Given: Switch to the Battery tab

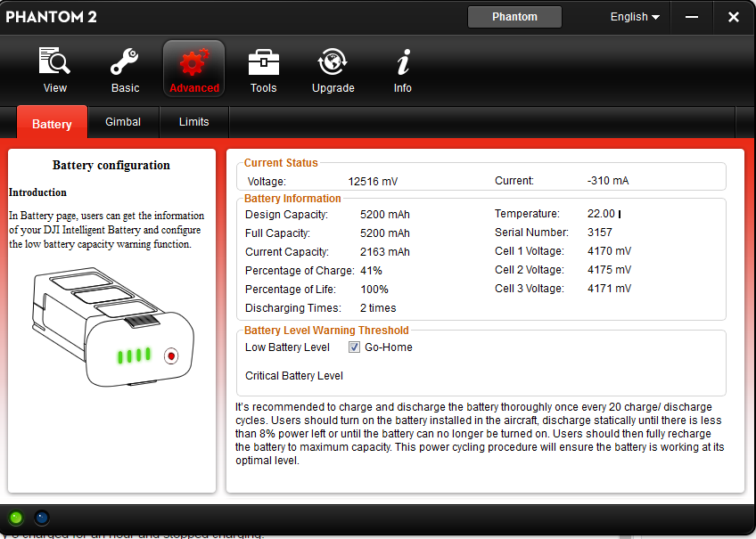Looking at the screenshot, I should (52, 123).
